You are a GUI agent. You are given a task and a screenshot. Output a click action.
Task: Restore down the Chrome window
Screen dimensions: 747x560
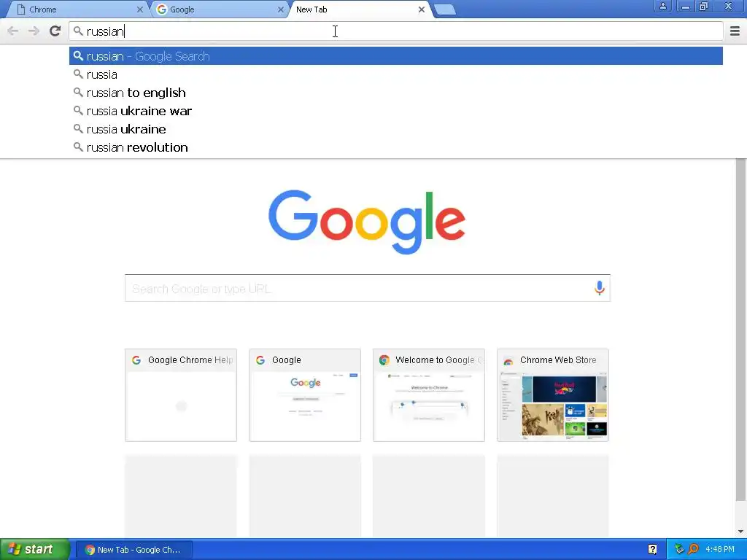point(703,6)
